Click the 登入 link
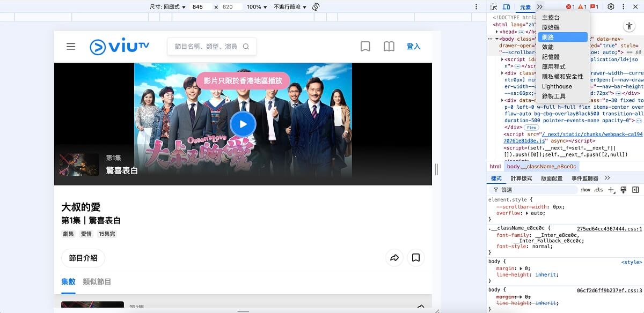This screenshot has height=313, width=644. pos(413,47)
